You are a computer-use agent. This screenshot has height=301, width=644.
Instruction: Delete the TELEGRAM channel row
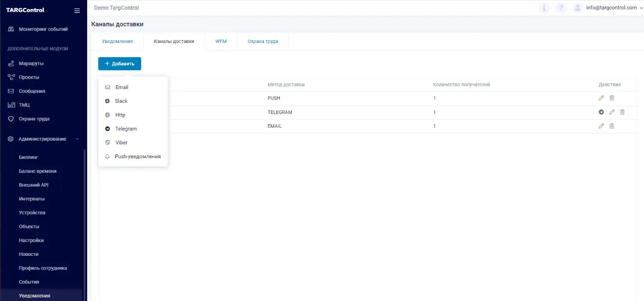pyautogui.click(x=622, y=112)
